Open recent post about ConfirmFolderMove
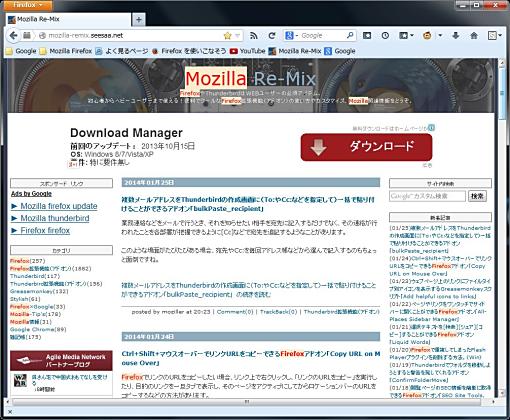 point(440,372)
